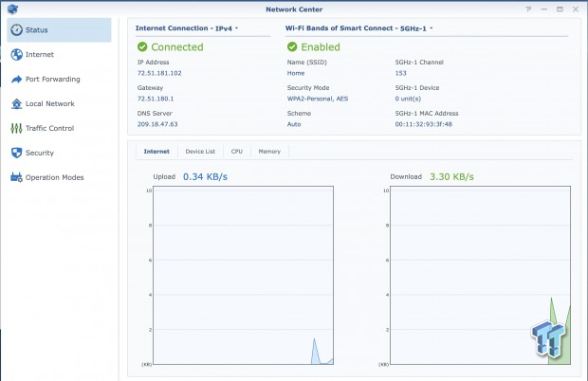The width and height of the screenshot is (588, 381).
Task: Close the Network Center window
Action: (576, 9)
